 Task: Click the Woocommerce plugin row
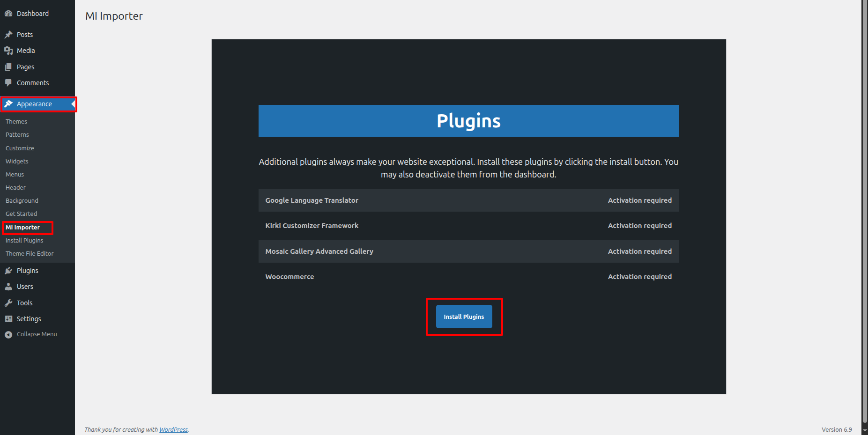(x=468, y=277)
